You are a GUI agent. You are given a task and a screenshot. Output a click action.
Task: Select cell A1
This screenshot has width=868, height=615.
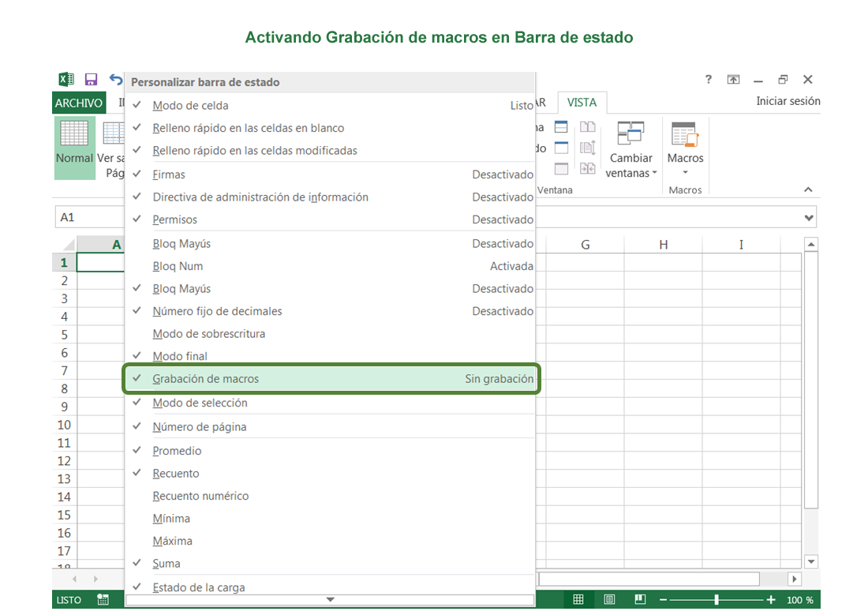pos(100,263)
